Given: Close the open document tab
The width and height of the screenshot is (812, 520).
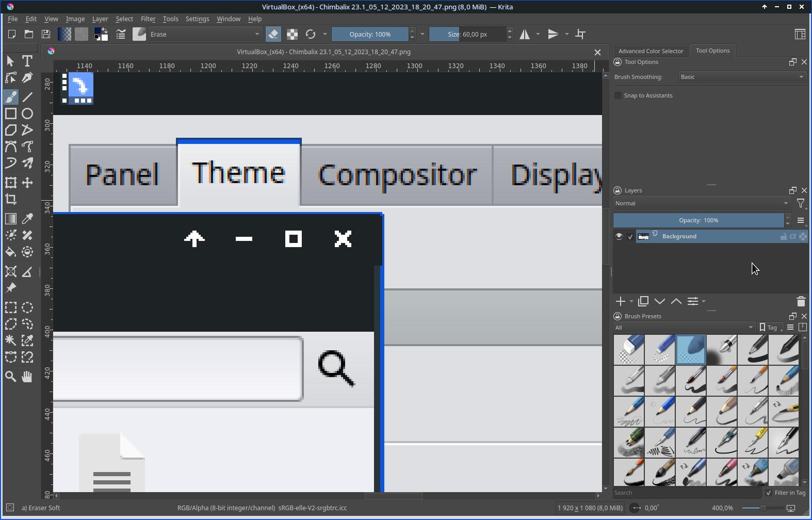Looking at the screenshot, I should (597, 52).
